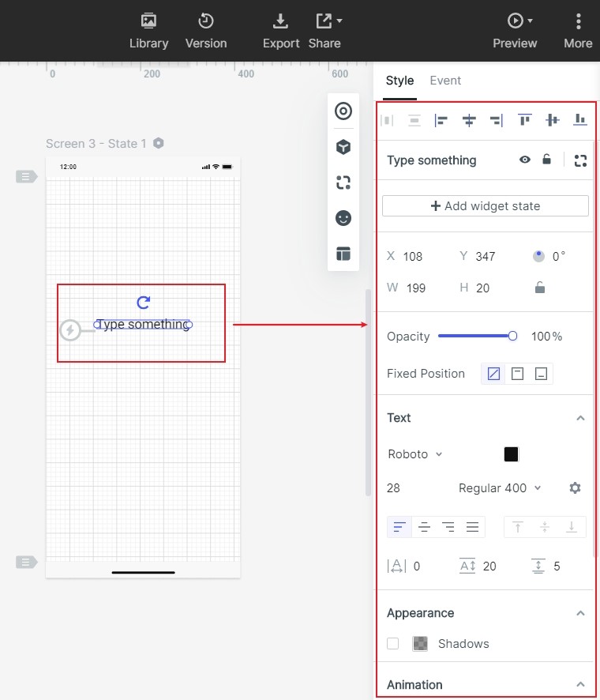Distribute widgets vertically
Viewport: 600px width, 700px height.
414,120
